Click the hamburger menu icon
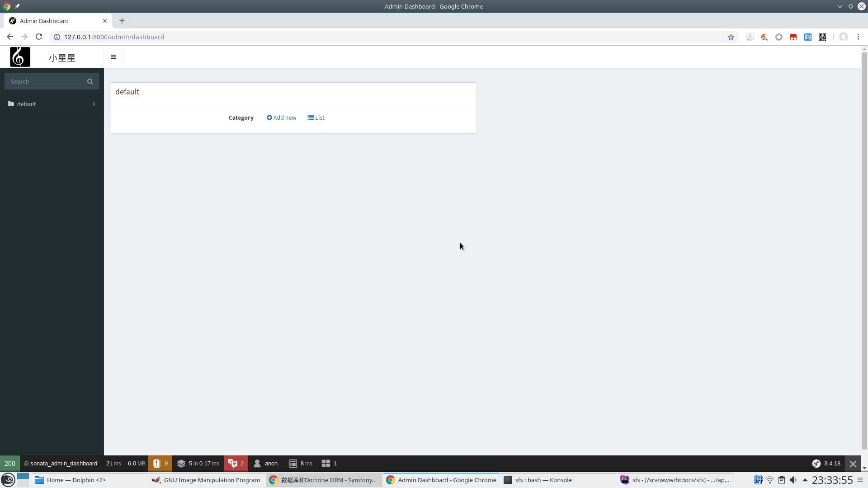 pyautogui.click(x=113, y=56)
